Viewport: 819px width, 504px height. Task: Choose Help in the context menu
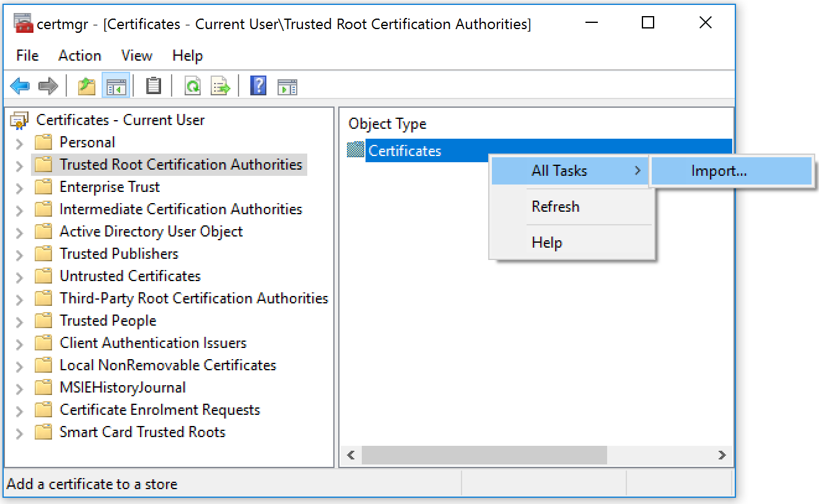[572, 242]
